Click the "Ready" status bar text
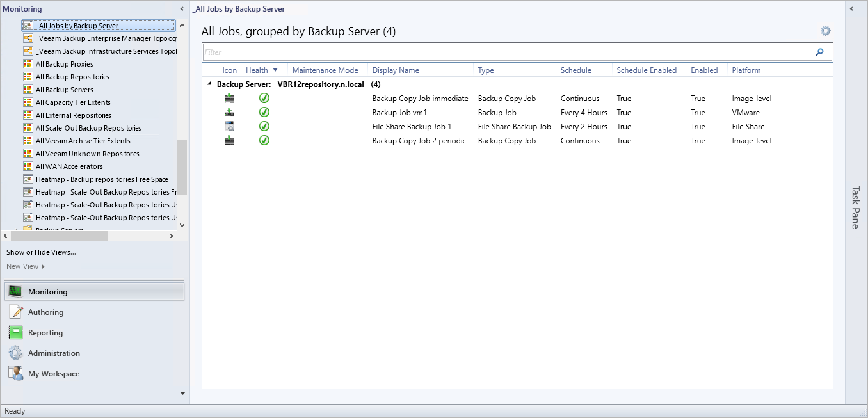The image size is (868, 418). click(15, 411)
